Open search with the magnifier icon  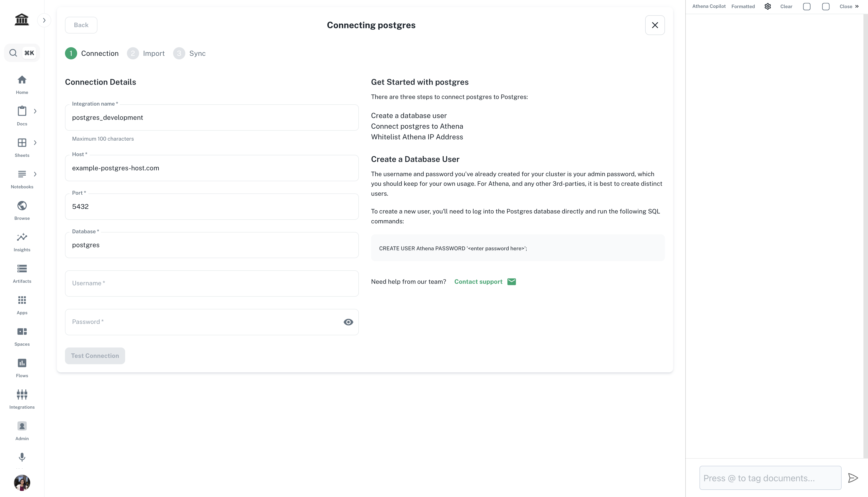pos(13,53)
